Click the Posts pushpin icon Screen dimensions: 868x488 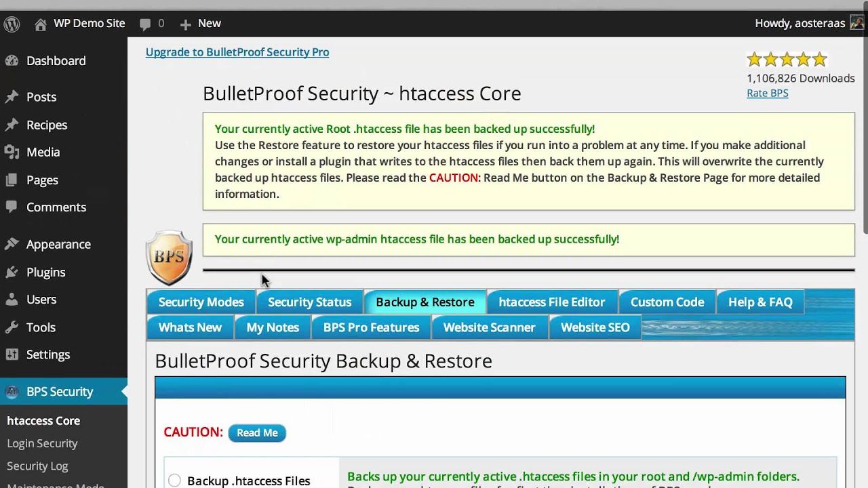tap(12, 97)
